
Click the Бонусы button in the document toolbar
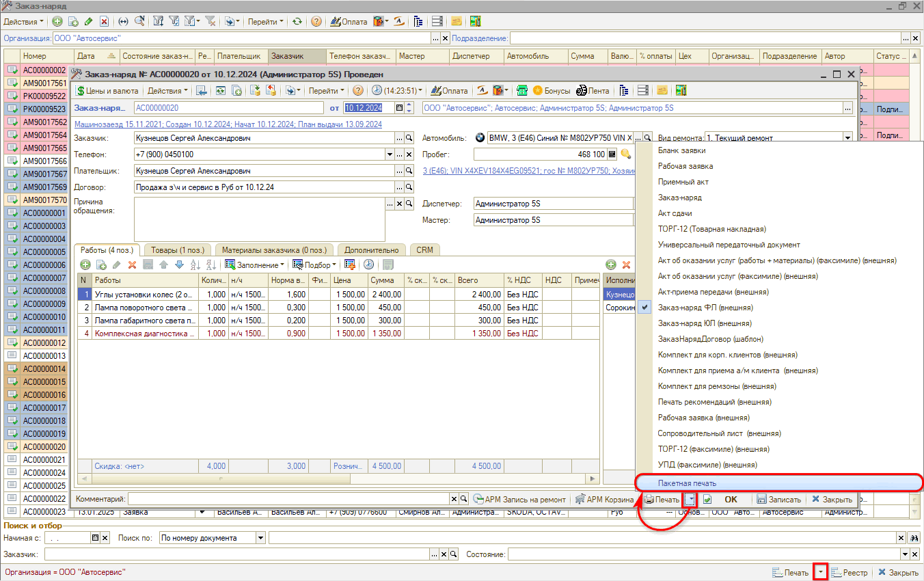click(552, 90)
